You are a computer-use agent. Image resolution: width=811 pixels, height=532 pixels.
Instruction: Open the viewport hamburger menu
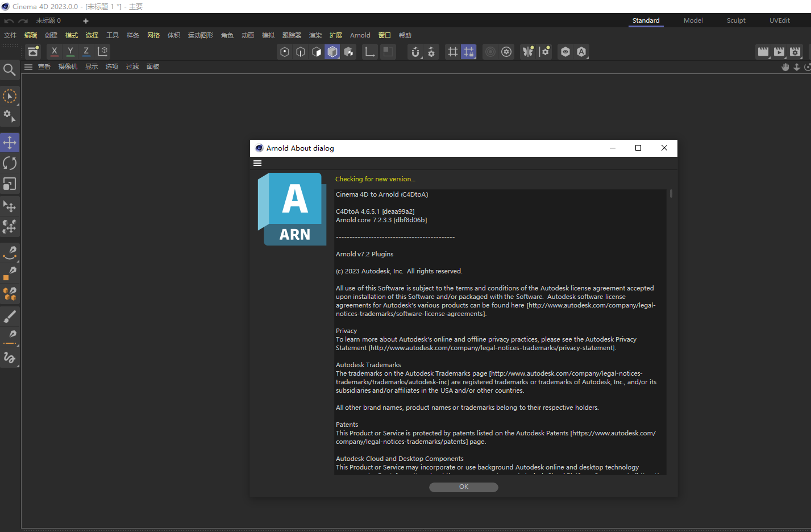(x=28, y=67)
